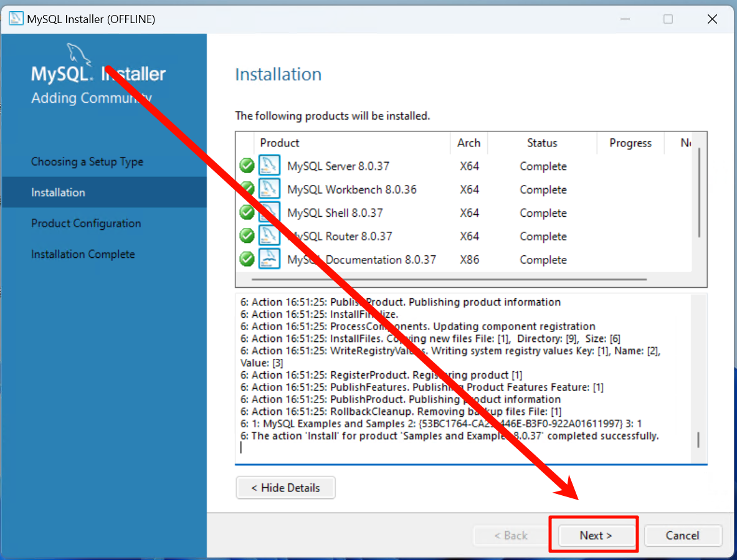Image resolution: width=737 pixels, height=560 pixels.
Task: Click X86 arch cell of Documentation row
Action: pyautogui.click(x=469, y=260)
